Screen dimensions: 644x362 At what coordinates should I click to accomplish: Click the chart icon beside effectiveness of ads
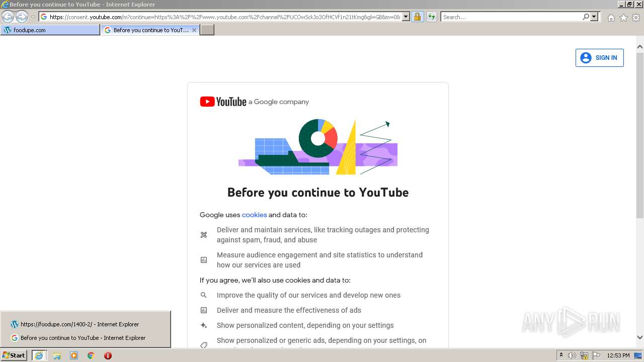click(204, 310)
